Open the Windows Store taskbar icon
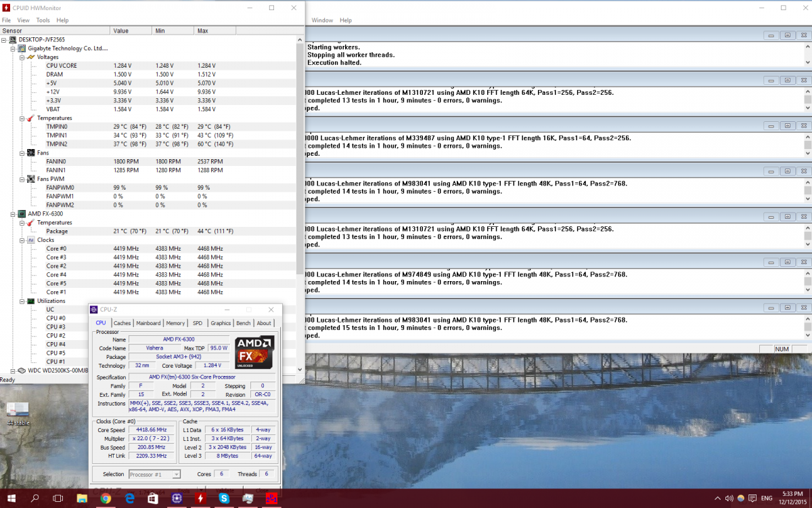The width and height of the screenshot is (812, 508). [153, 499]
